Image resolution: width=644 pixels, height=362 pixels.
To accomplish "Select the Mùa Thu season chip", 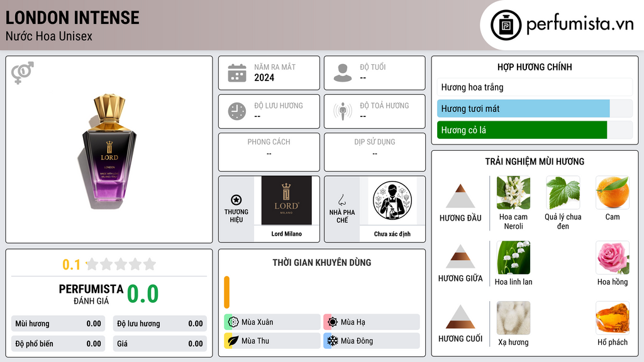I will point(272,341).
